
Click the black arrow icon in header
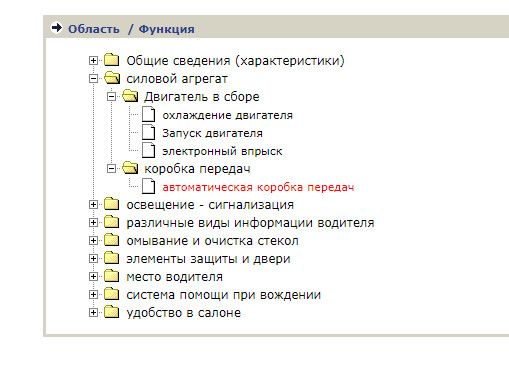(x=57, y=28)
